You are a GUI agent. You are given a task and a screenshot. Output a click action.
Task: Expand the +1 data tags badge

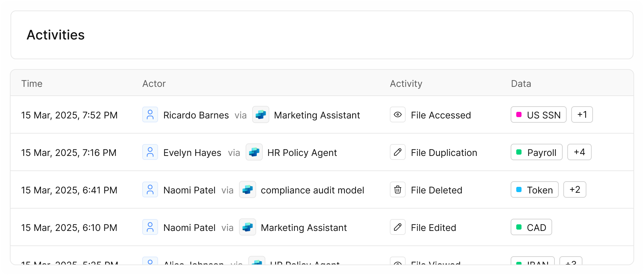tap(582, 115)
